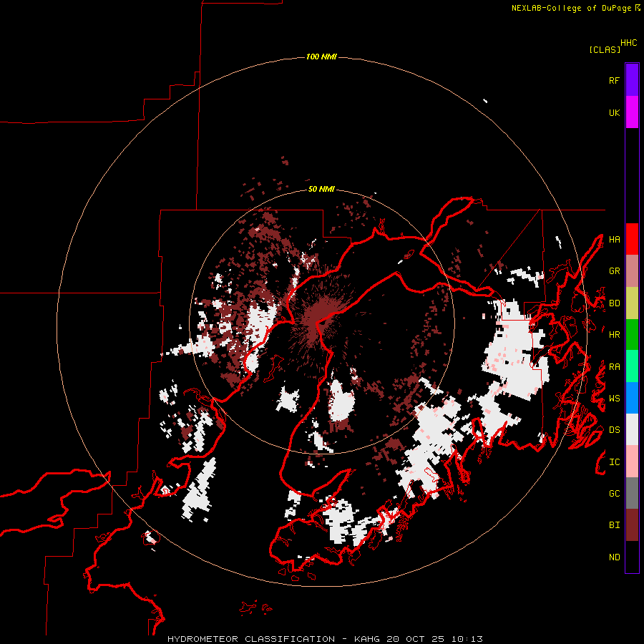Click the HA red legend swatch
The height and width of the screenshot is (644, 644).
632,239
